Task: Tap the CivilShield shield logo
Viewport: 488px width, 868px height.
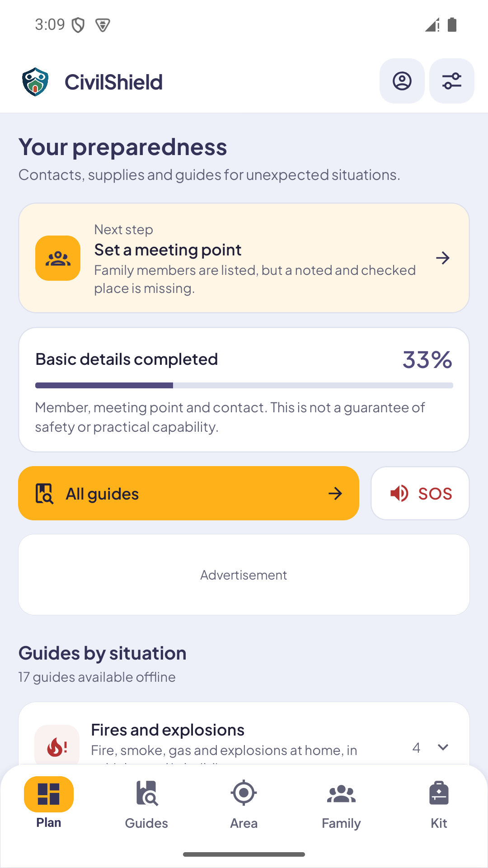Action: (x=35, y=82)
